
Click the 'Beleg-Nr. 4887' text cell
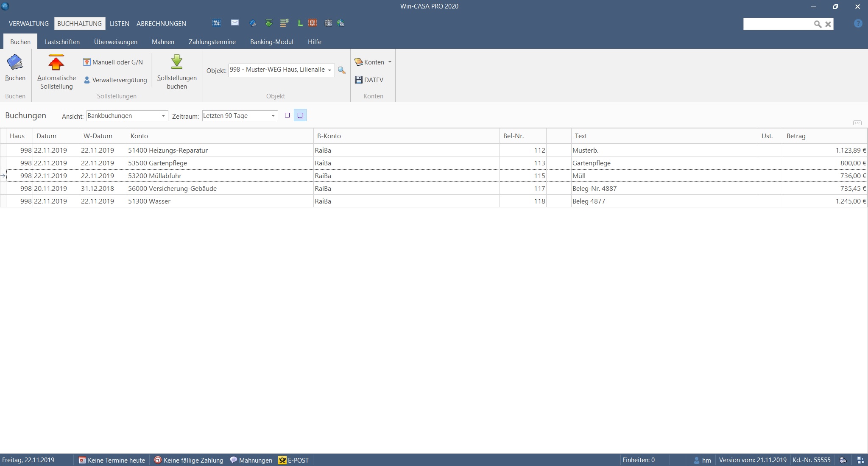coord(664,188)
